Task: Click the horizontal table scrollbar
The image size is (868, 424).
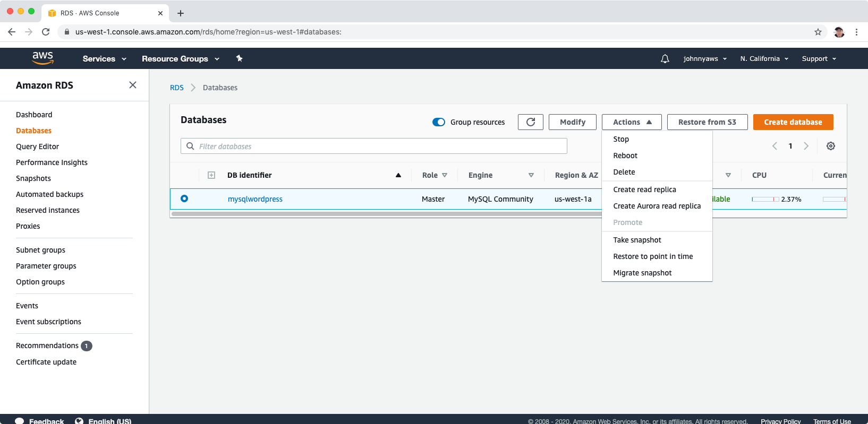Action: point(386,214)
